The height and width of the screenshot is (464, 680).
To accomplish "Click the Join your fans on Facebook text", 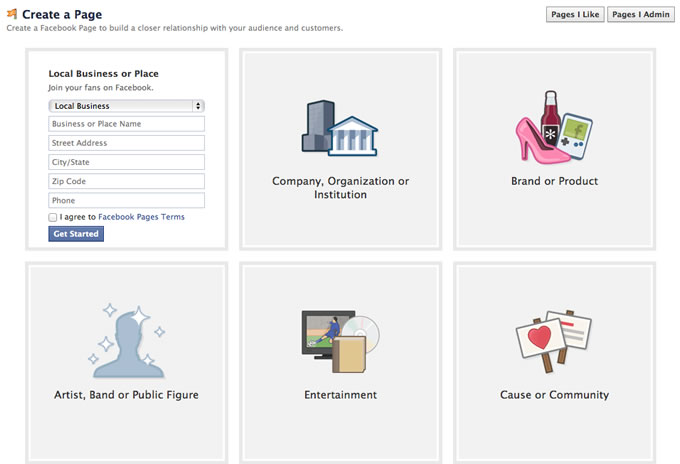I will pyautogui.click(x=101, y=88).
